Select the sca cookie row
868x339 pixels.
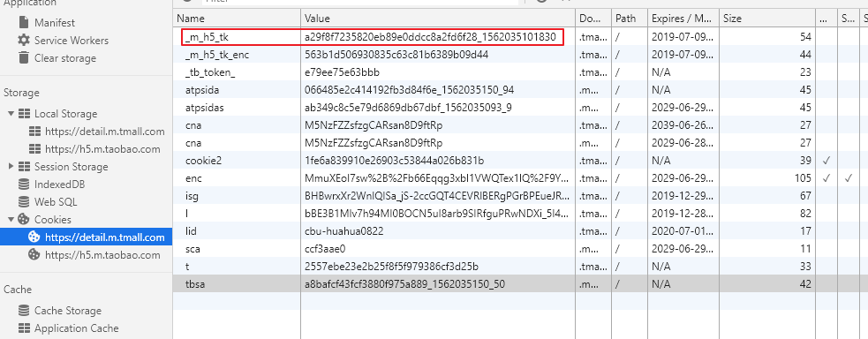520,249
